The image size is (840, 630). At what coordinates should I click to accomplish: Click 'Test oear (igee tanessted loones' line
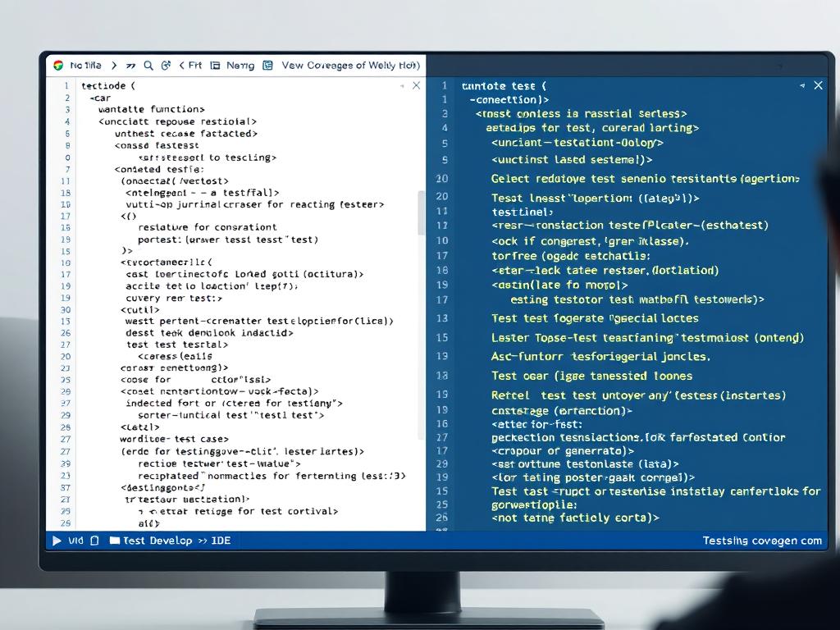coord(592,376)
